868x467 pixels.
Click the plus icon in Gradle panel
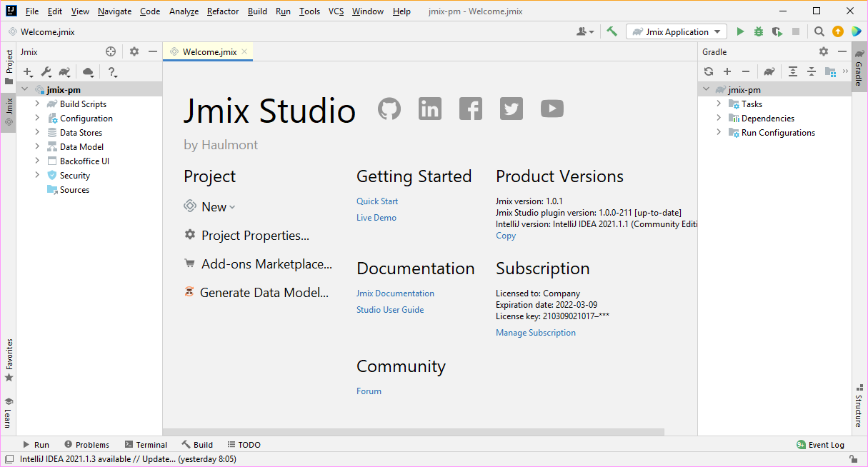(x=727, y=71)
